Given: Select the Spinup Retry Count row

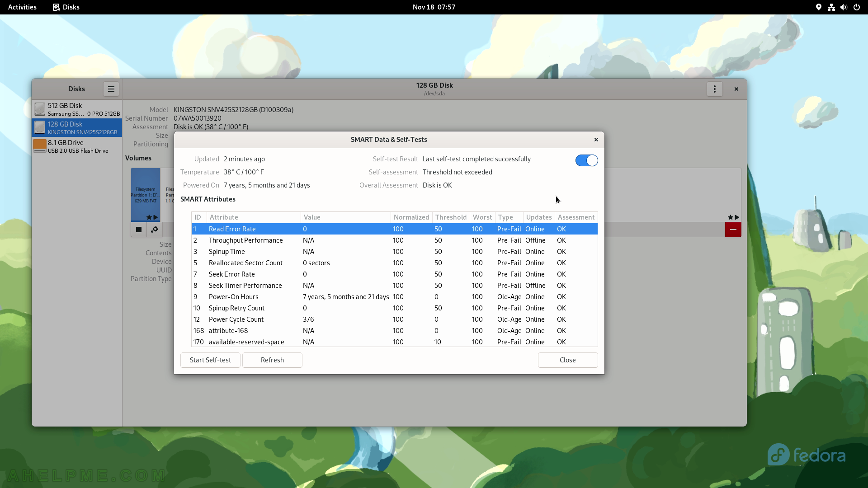Looking at the screenshot, I should click(x=394, y=308).
